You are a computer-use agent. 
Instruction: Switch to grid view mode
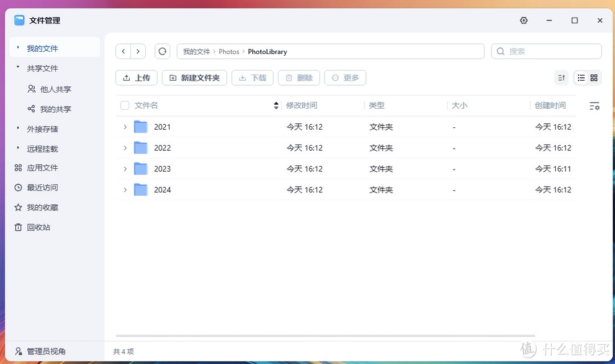click(x=593, y=77)
